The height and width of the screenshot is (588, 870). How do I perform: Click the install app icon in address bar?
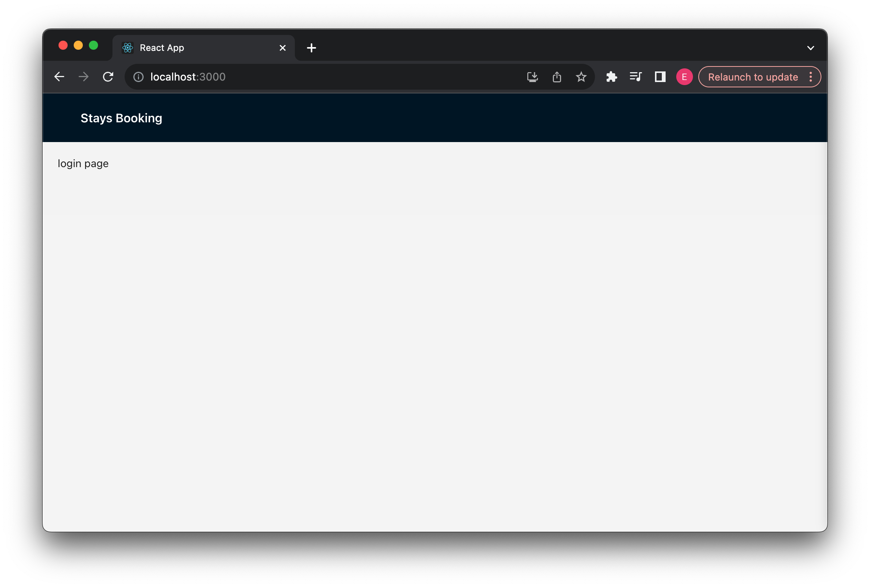coord(533,76)
